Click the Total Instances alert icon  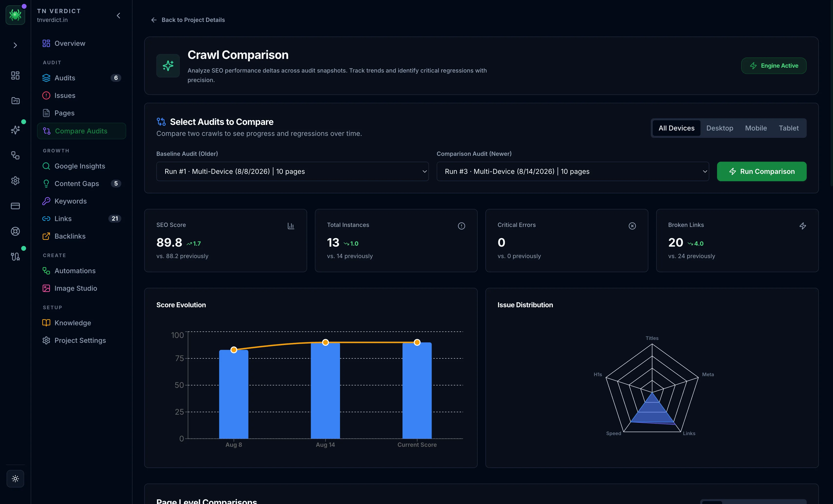click(x=462, y=226)
